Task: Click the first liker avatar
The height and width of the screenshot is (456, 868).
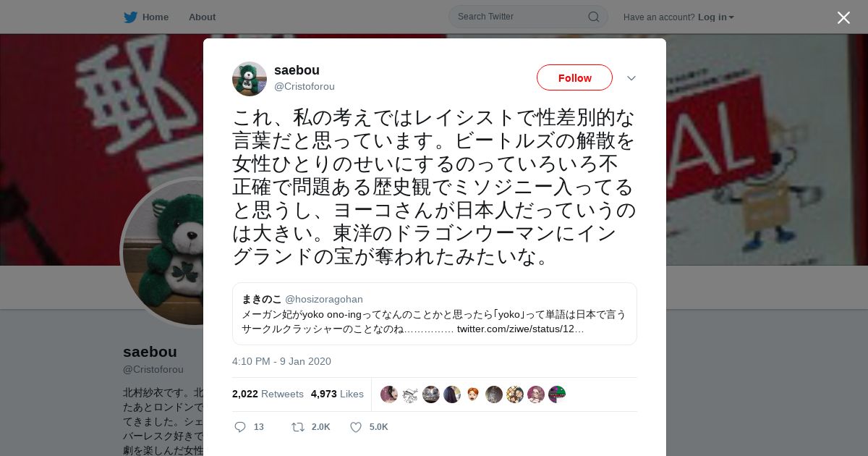Action: tap(389, 394)
